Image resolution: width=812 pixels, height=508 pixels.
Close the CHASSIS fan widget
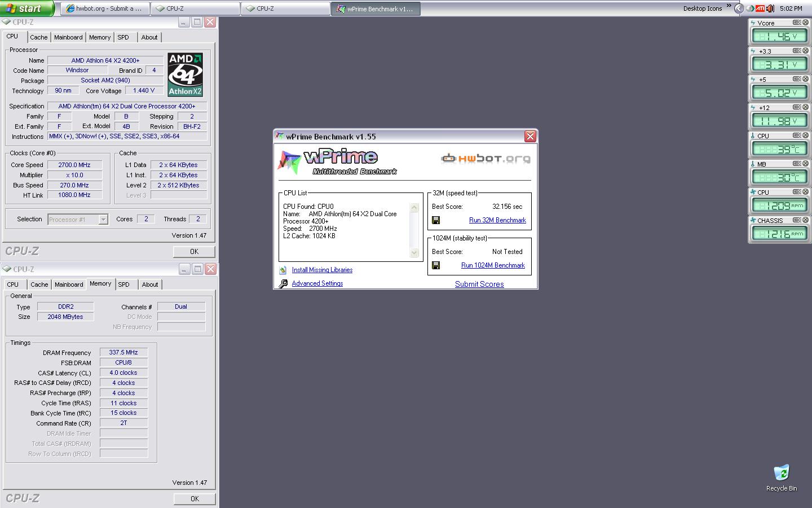pos(806,220)
